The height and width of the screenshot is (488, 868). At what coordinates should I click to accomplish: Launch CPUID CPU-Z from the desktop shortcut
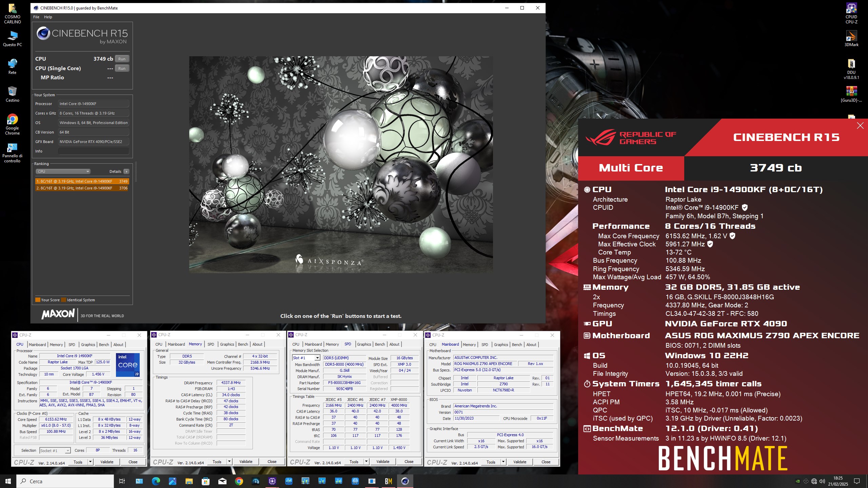851,14
